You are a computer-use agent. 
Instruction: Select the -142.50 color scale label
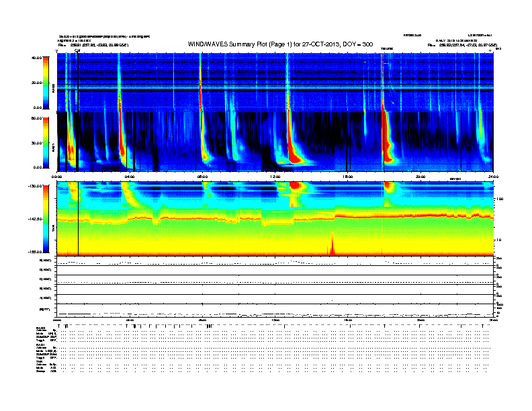35,219
